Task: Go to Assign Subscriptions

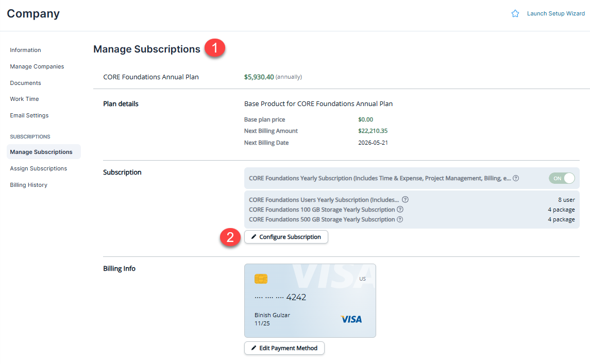Action: (38, 168)
